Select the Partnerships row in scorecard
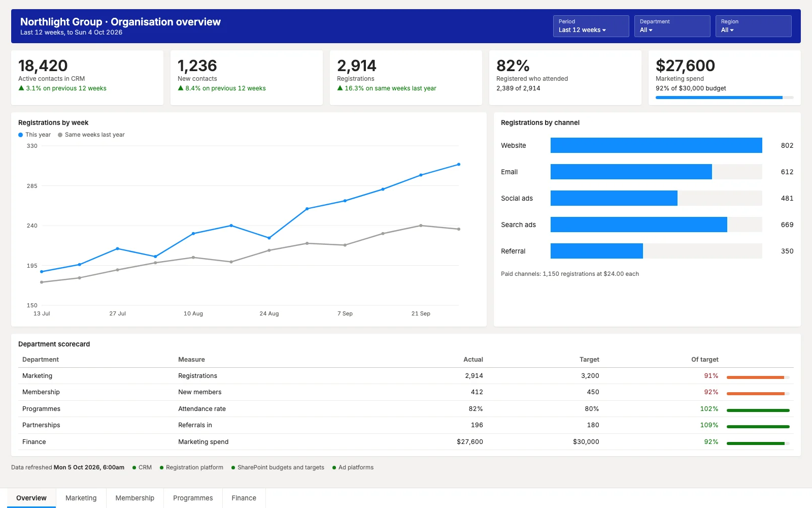 (x=406, y=425)
